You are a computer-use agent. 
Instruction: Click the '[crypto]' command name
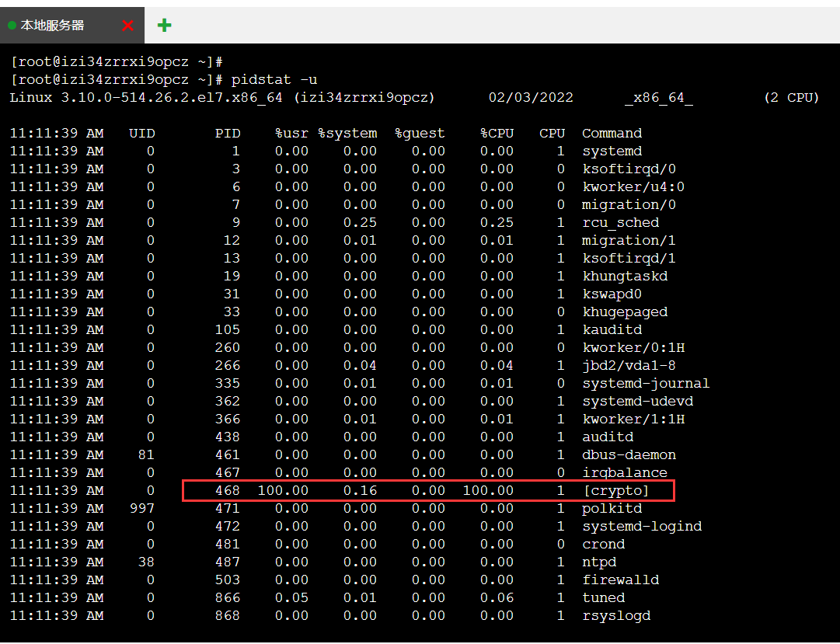[x=617, y=491]
